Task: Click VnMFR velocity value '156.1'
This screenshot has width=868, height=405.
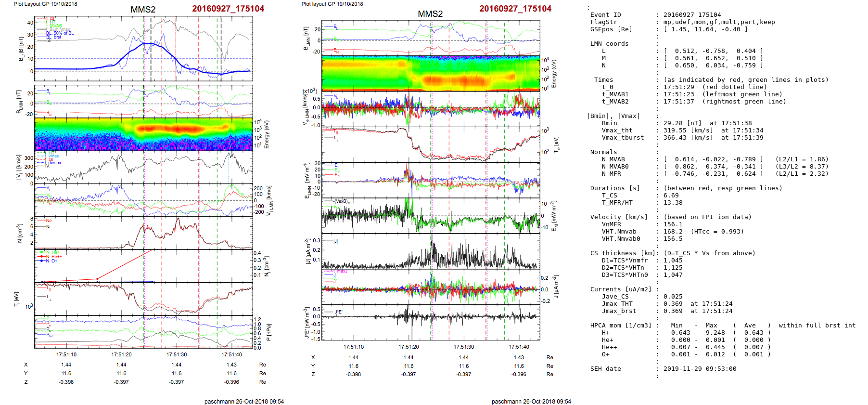Action: pyautogui.click(x=673, y=224)
